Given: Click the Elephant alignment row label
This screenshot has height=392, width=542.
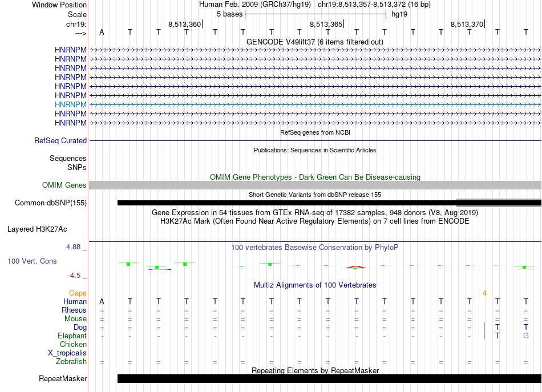Looking at the screenshot, I should pyautogui.click(x=72, y=336).
